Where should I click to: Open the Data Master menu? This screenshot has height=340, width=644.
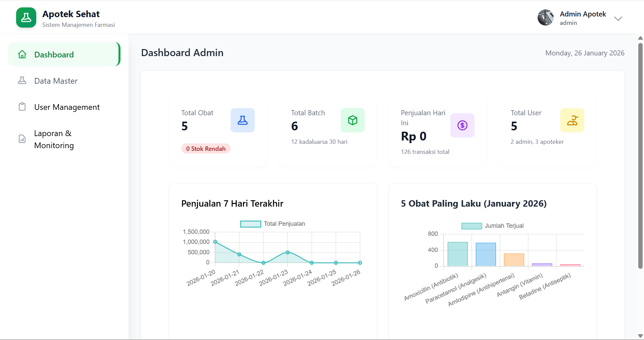coord(56,81)
